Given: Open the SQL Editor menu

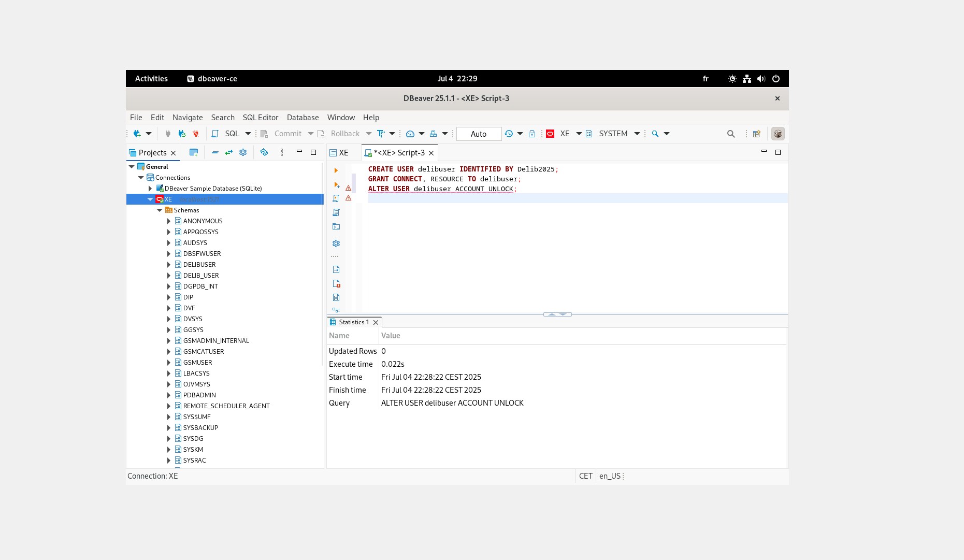Looking at the screenshot, I should [x=260, y=118].
